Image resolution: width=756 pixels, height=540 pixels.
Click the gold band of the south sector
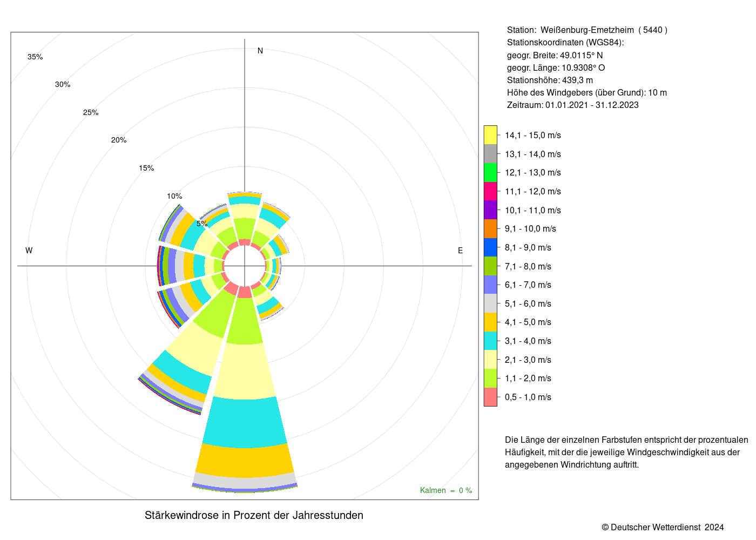coord(245,461)
